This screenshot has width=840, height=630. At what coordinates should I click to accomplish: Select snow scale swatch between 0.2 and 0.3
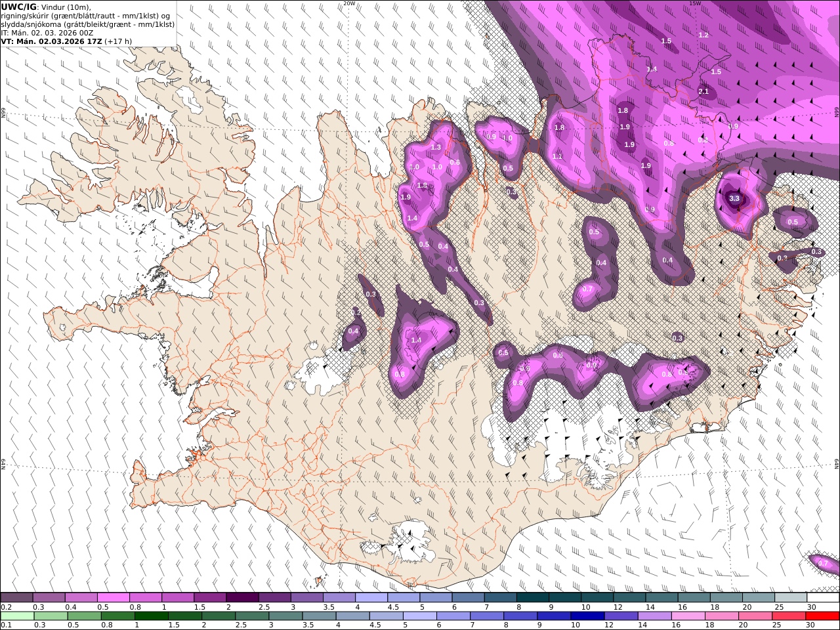[x=16, y=598]
